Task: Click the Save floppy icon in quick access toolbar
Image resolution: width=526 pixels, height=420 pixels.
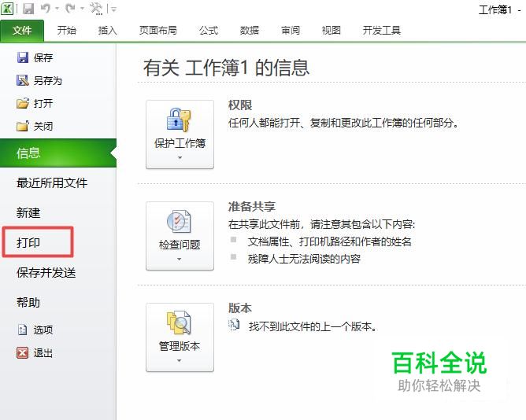Action: pos(28,9)
